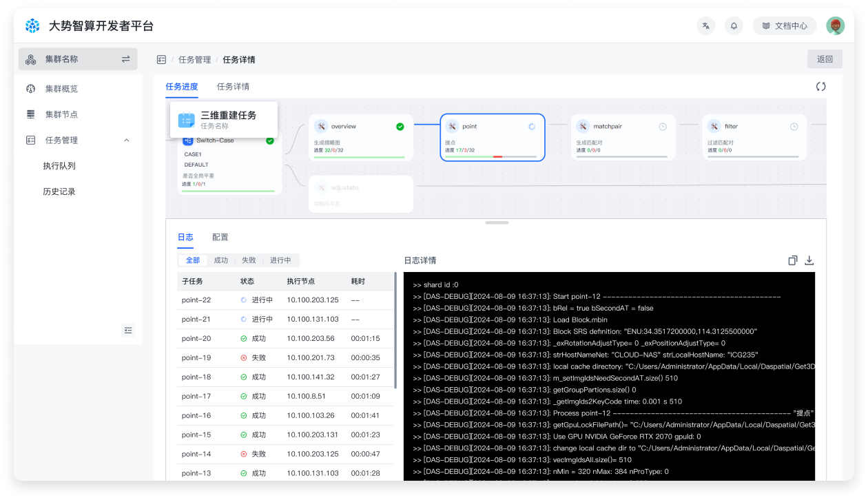The width and height of the screenshot is (868, 500).
Task: Click the 返回 back button
Action: (825, 59)
